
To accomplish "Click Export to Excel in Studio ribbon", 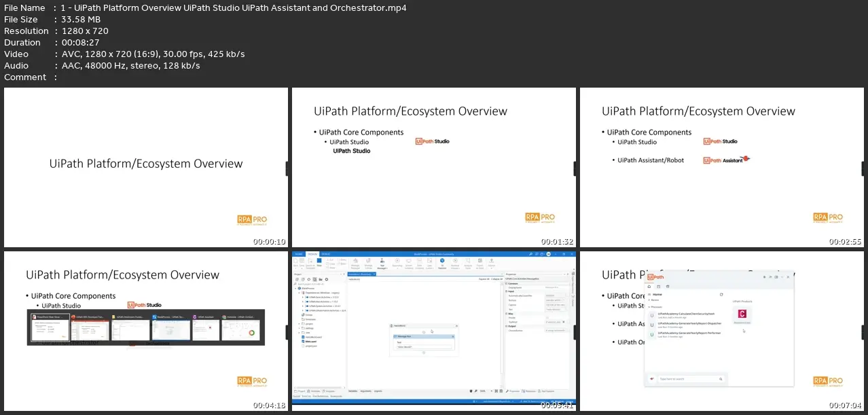I will pyautogui.click(x=480, y=263).
